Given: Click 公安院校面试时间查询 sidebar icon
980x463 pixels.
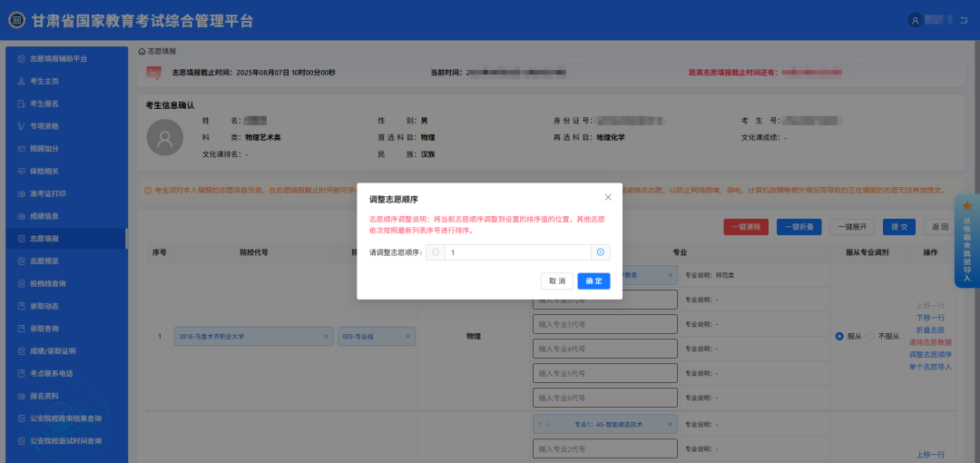Looking at the screenshot, I should [x=21, y=441].
